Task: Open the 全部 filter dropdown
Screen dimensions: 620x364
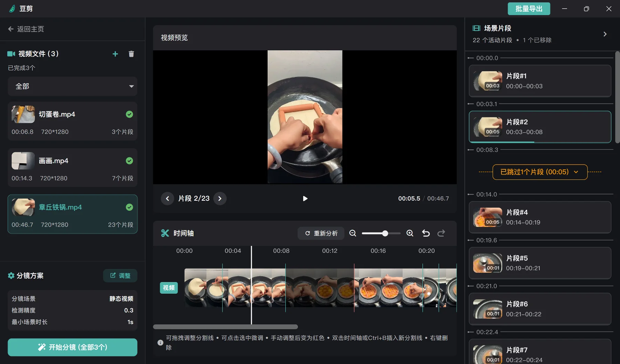Action: coord(72,86)
